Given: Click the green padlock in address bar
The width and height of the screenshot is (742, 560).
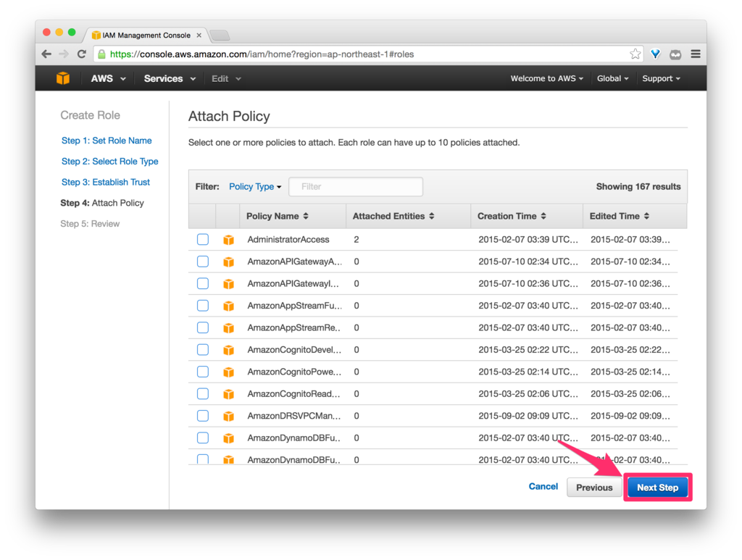Looking at the screenshot, I should tap(101, 54).
